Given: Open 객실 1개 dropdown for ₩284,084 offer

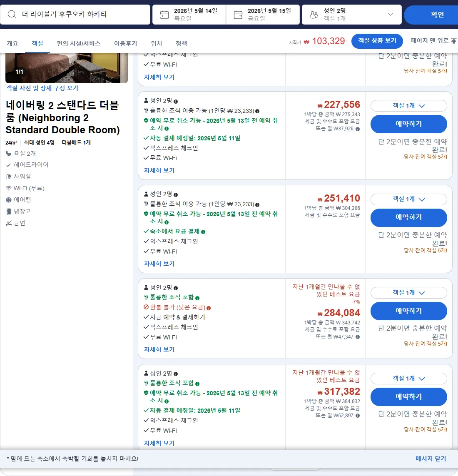Looking at the screenshot, I should [408, 293].
